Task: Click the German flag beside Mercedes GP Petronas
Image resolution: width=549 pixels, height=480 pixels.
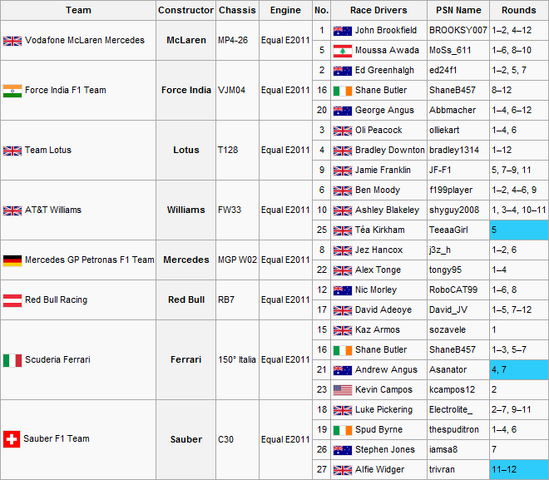Action: coord(12,260)
